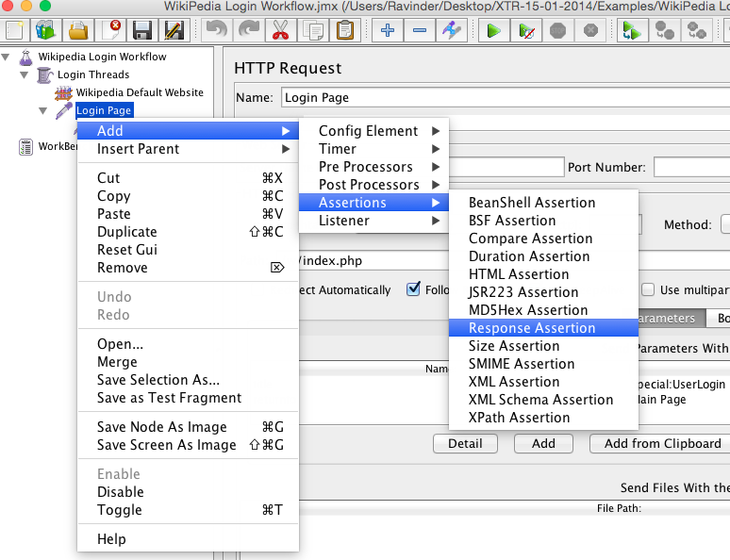Choose Duration Assertion
The height and width of the screenshot is (560, 730).
click(x=543, y=256)
